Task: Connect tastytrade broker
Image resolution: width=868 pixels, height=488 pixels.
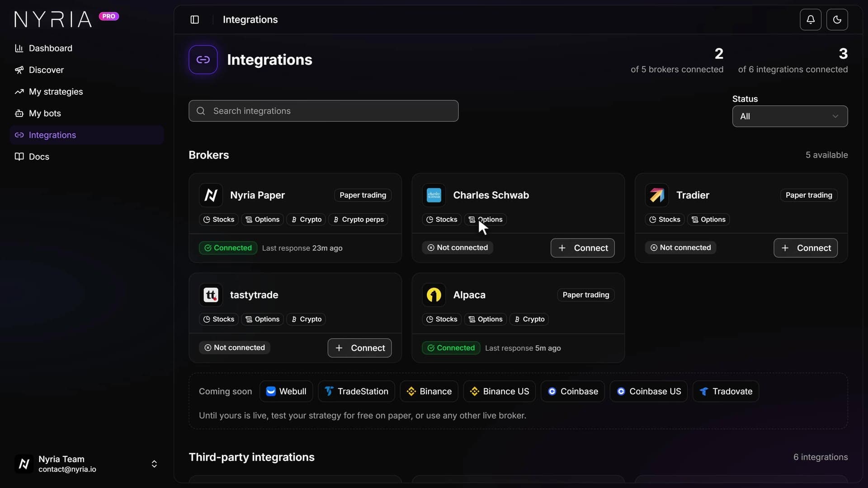Action: tap(359, 348)
